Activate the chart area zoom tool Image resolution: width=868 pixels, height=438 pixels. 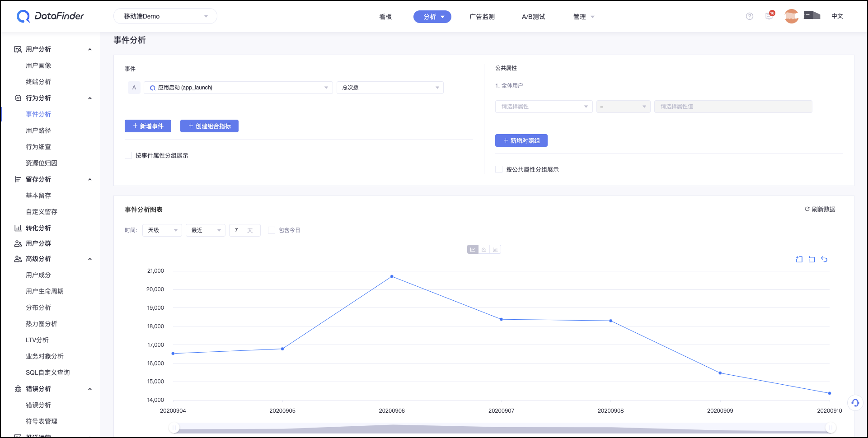tap(799, 259)
